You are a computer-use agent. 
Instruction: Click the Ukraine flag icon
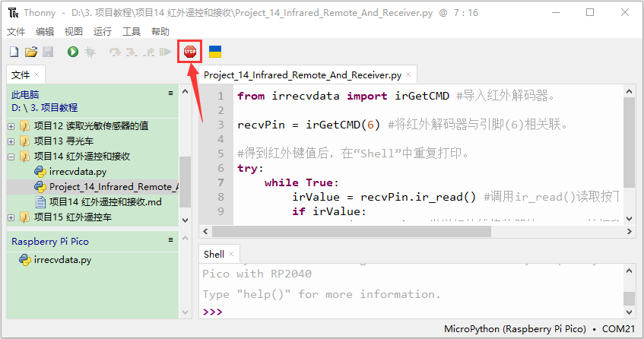(215, 52)
